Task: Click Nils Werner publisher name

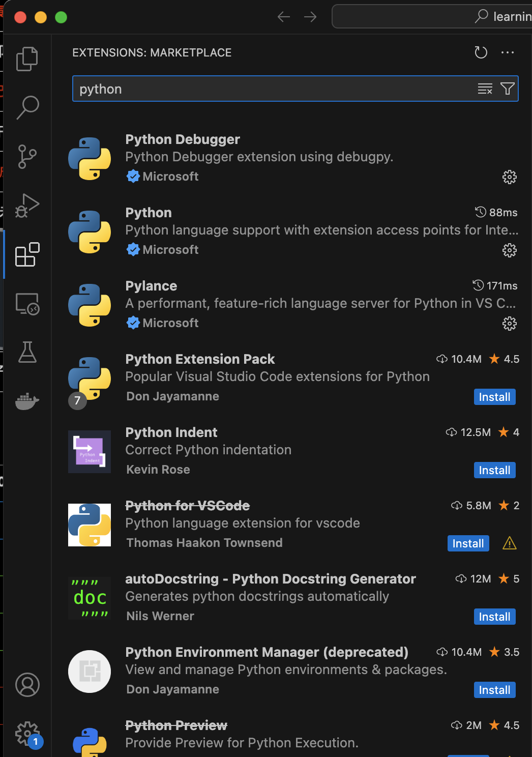Action: click(x=160, y=616)
